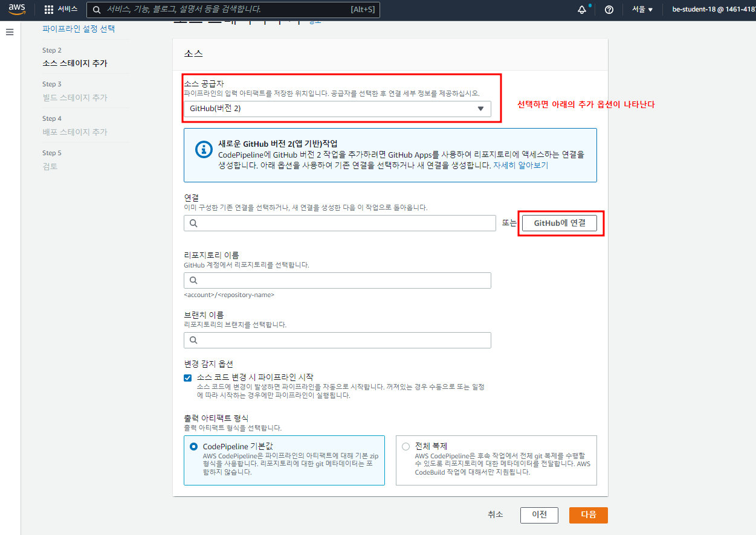Click the 브랜치 이름 search field

337,340
